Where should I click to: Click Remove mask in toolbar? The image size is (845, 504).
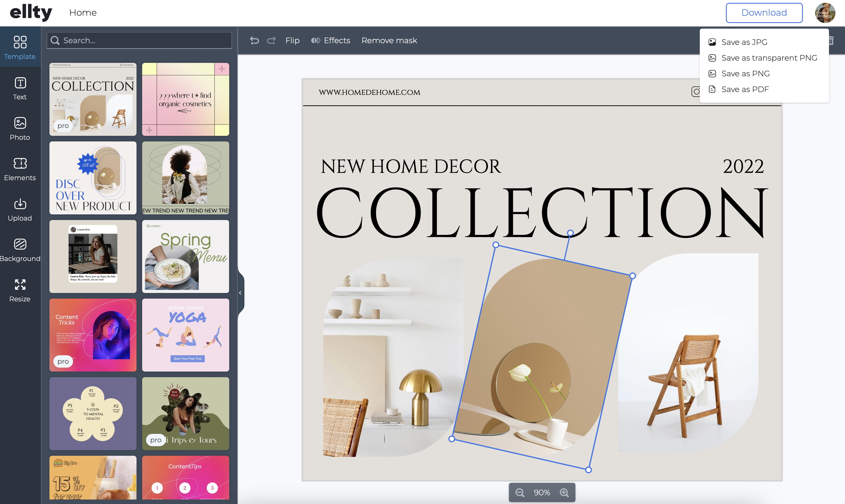tap(389, 40)
